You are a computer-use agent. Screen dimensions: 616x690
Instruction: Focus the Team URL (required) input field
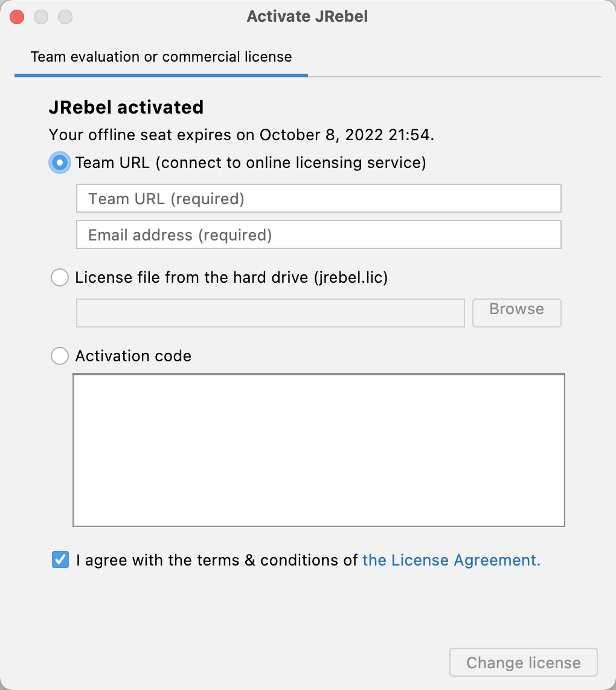coord(318,198)
